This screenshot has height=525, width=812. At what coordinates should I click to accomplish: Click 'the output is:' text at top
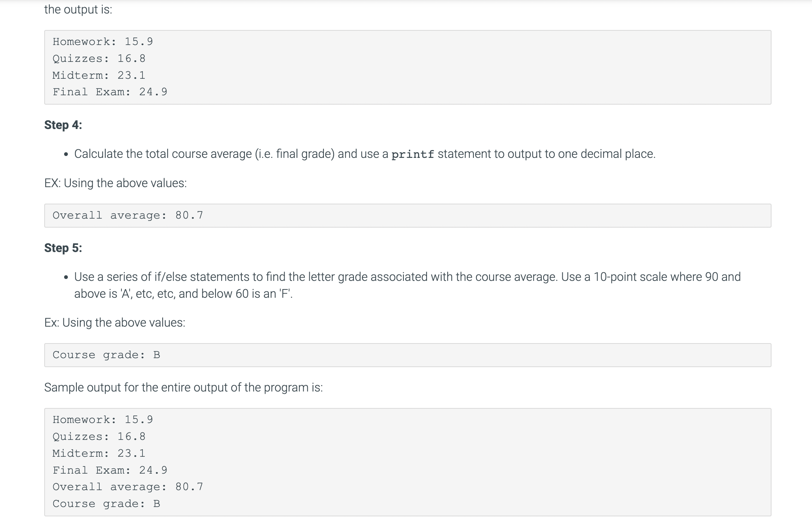coord(78,9)
